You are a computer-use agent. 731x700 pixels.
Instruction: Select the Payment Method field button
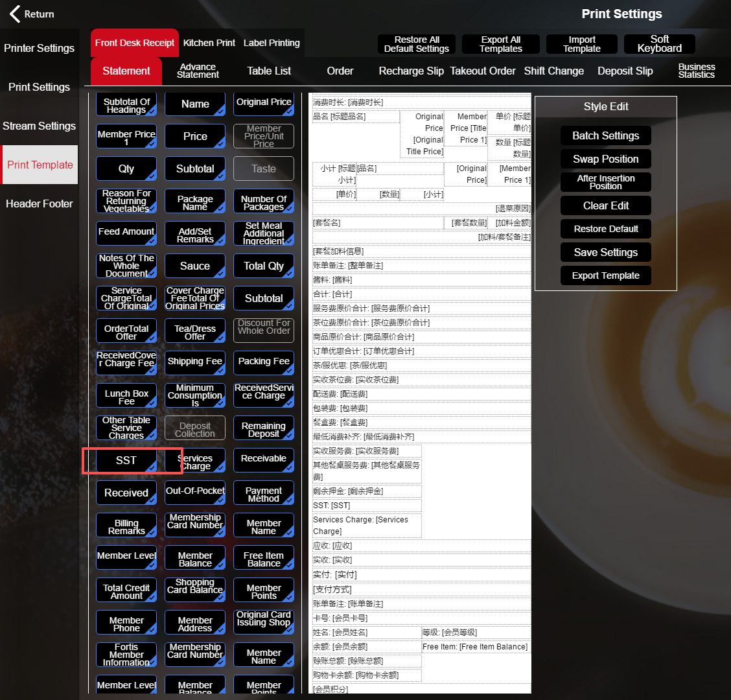(264, 493)
